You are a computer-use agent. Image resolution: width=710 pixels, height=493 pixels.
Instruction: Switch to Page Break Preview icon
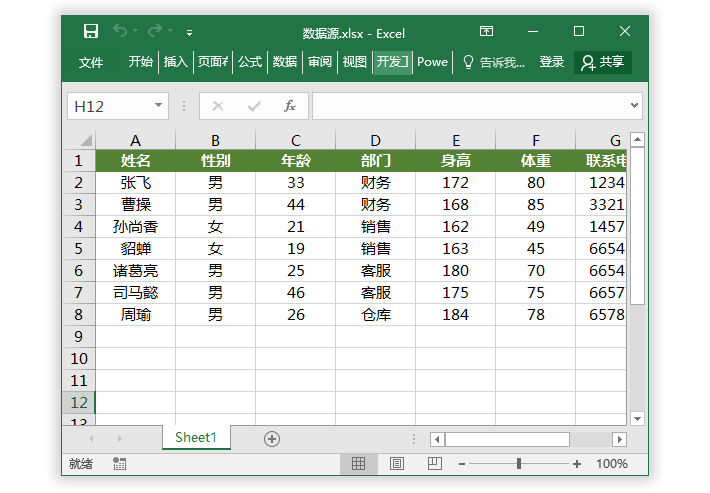[435, 464]
